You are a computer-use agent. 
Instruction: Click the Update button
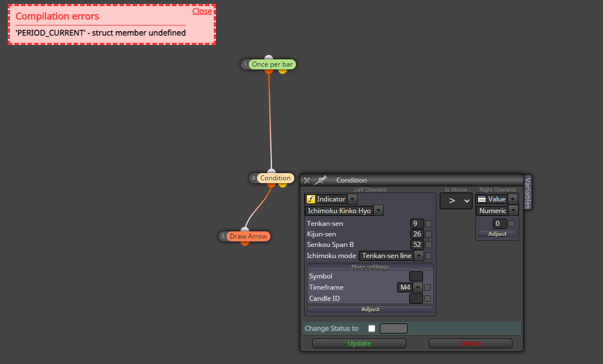359,343
